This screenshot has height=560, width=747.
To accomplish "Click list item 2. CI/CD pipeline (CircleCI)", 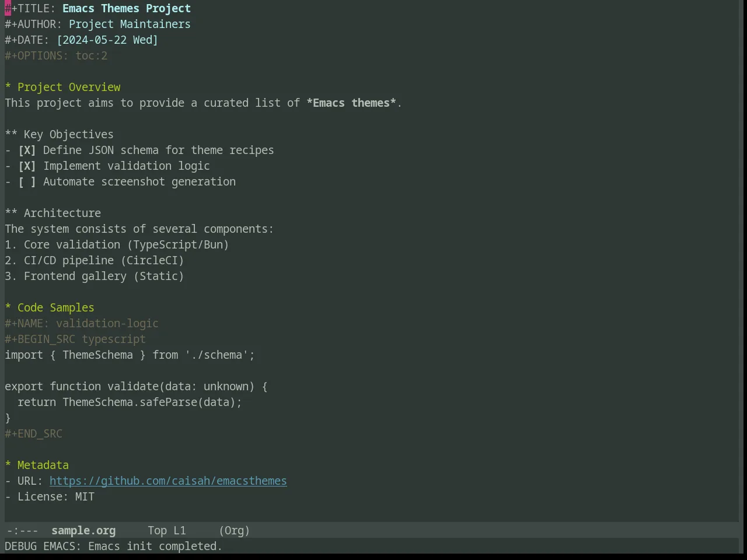I will click(x=95, y=261).
